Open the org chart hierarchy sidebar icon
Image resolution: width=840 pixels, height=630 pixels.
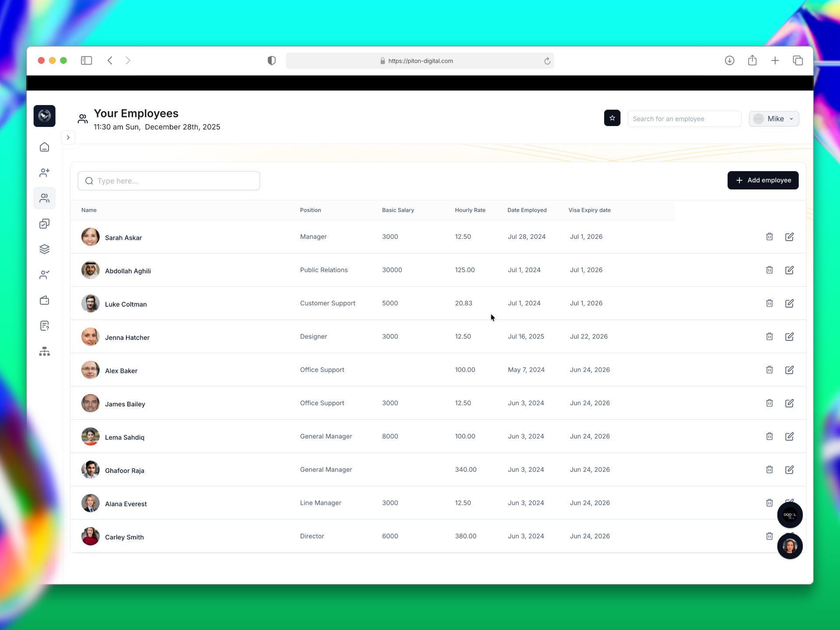[x=45, y=351]
